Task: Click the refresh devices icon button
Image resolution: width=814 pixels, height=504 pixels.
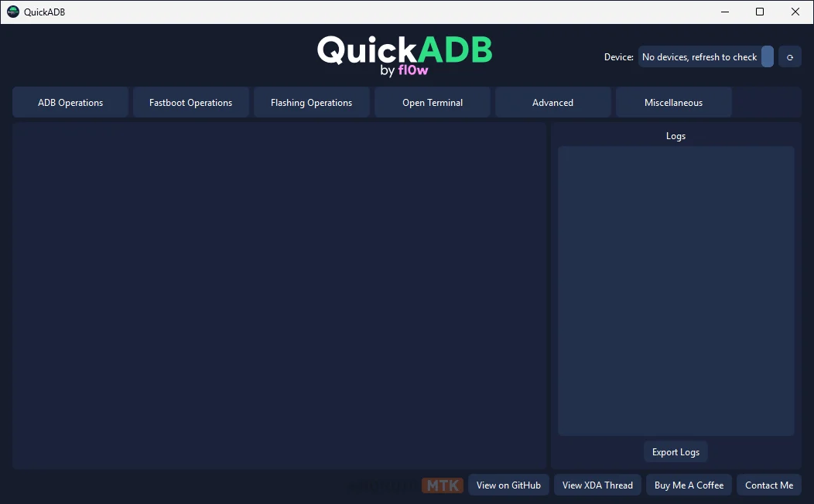Action: click(789, 57)
